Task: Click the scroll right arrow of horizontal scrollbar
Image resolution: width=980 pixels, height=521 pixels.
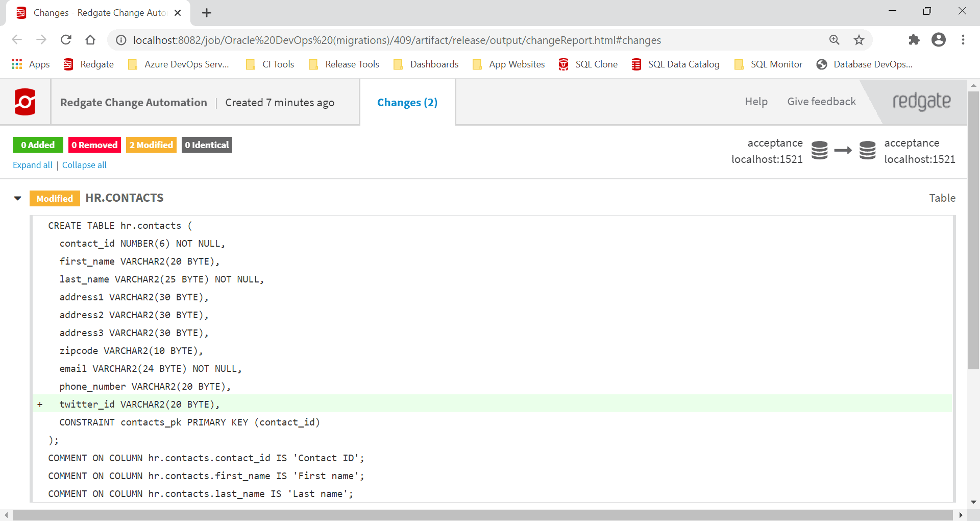Action: click(961, 515)
